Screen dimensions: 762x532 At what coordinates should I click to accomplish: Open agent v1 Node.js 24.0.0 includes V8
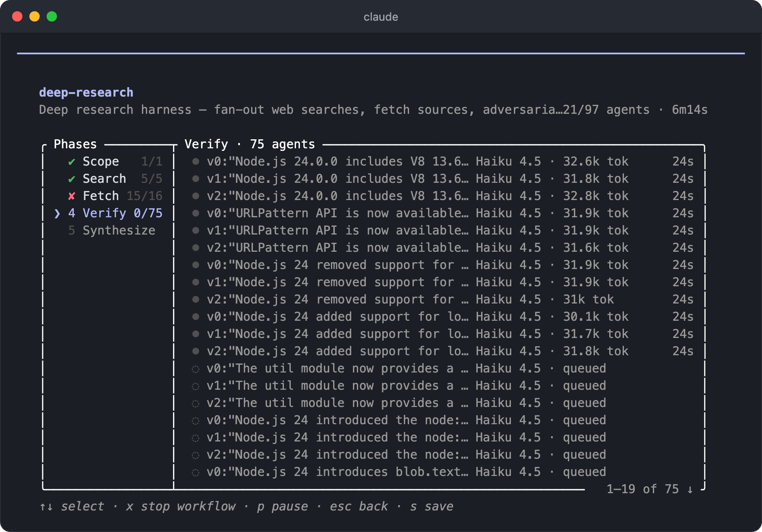443,178
